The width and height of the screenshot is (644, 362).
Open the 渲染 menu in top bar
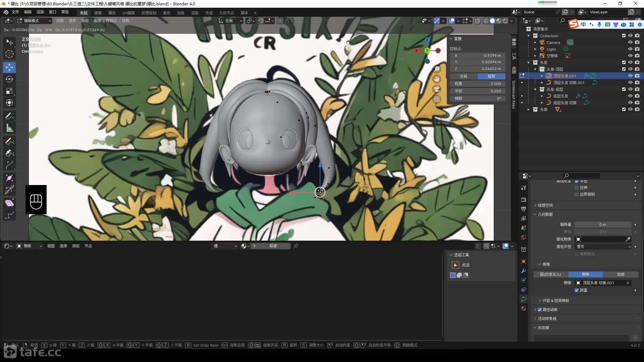point(40,12)
